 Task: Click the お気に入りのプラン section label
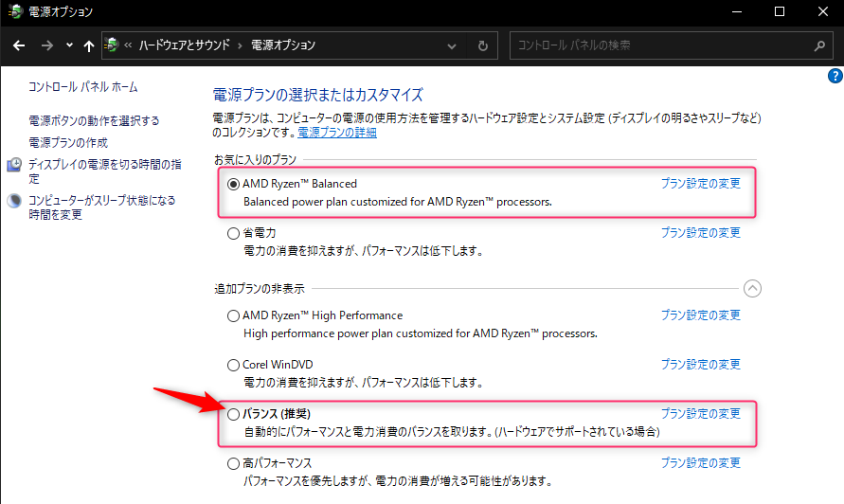(255, 160)
